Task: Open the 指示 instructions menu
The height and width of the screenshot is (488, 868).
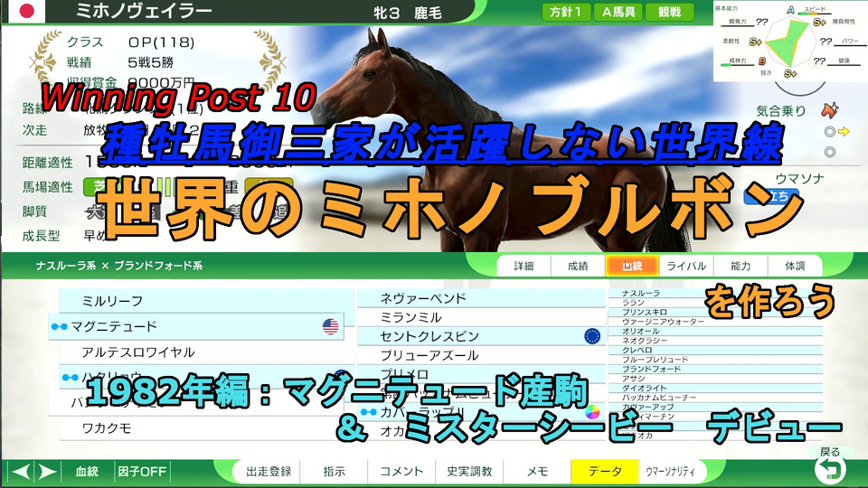Action: coord(335,472)
